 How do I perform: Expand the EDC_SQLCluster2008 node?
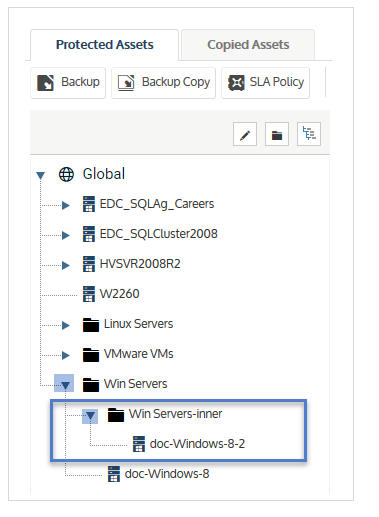[66, 235]
